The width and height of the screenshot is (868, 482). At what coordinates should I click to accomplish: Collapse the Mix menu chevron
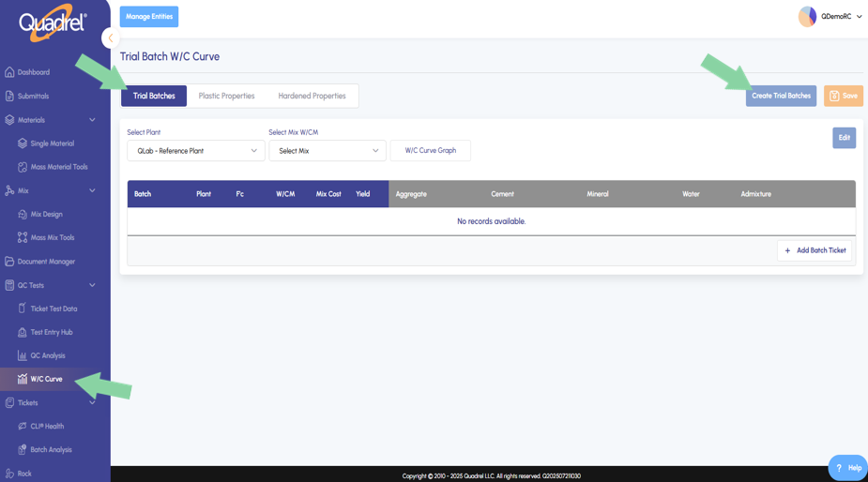(x=92, y=190)
